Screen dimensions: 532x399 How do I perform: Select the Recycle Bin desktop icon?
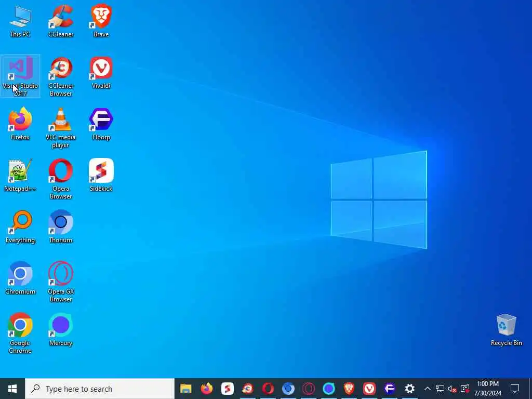[x=506, y=330]
